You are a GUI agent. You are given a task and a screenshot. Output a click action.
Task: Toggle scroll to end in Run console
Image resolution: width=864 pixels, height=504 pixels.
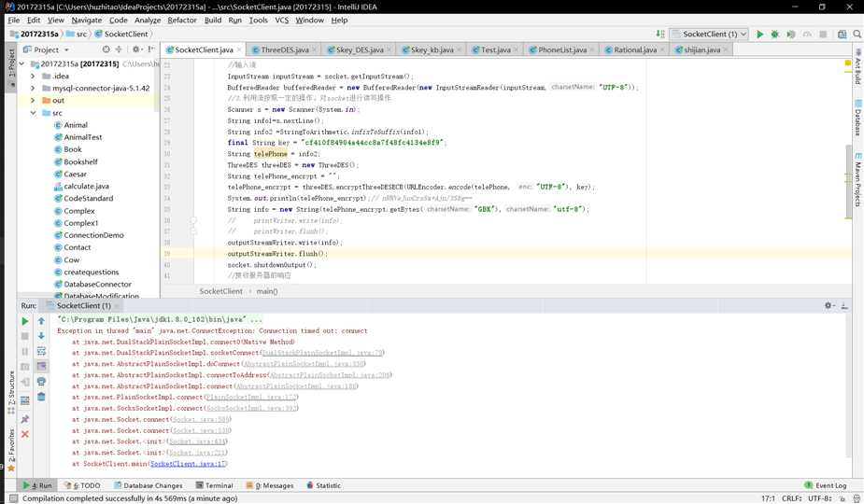point(41,366)
